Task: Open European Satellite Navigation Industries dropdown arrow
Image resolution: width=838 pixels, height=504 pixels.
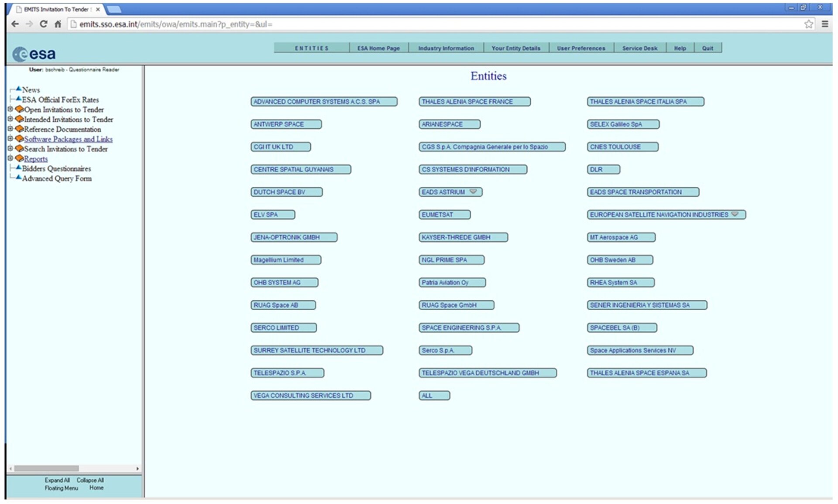Action: 735,214
